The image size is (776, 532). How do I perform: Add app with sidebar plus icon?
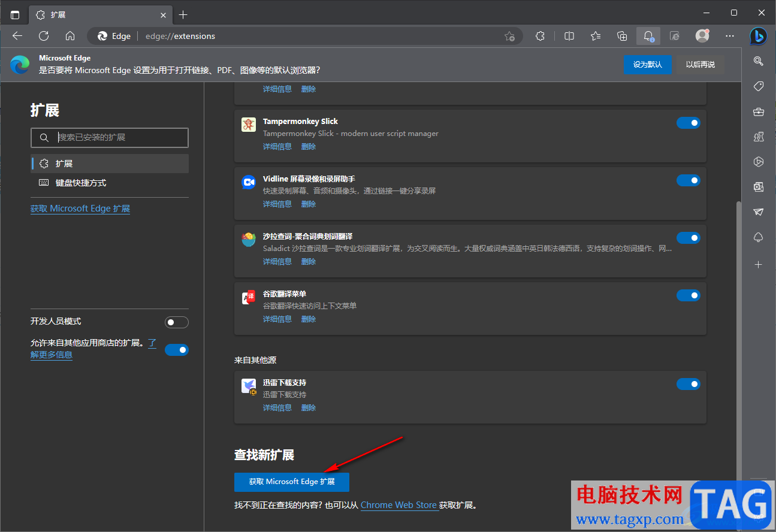pyautogui.click(x=759, y=264)
